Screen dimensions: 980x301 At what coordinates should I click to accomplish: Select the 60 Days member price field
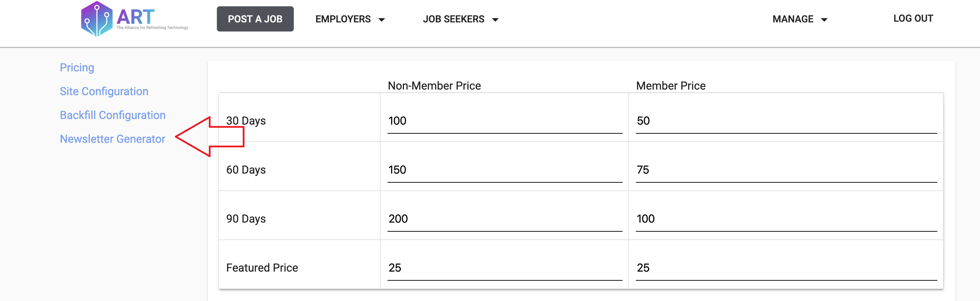pos(786,170)
